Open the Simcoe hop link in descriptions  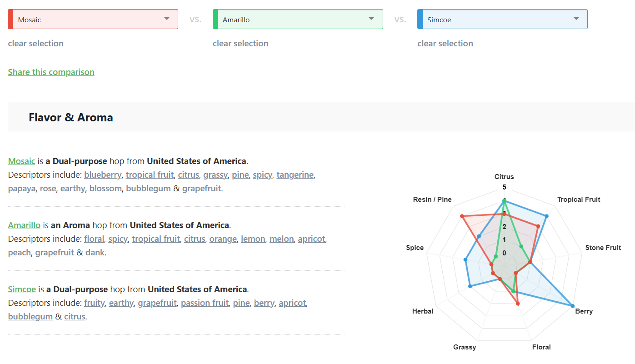(x=22, y=289)
